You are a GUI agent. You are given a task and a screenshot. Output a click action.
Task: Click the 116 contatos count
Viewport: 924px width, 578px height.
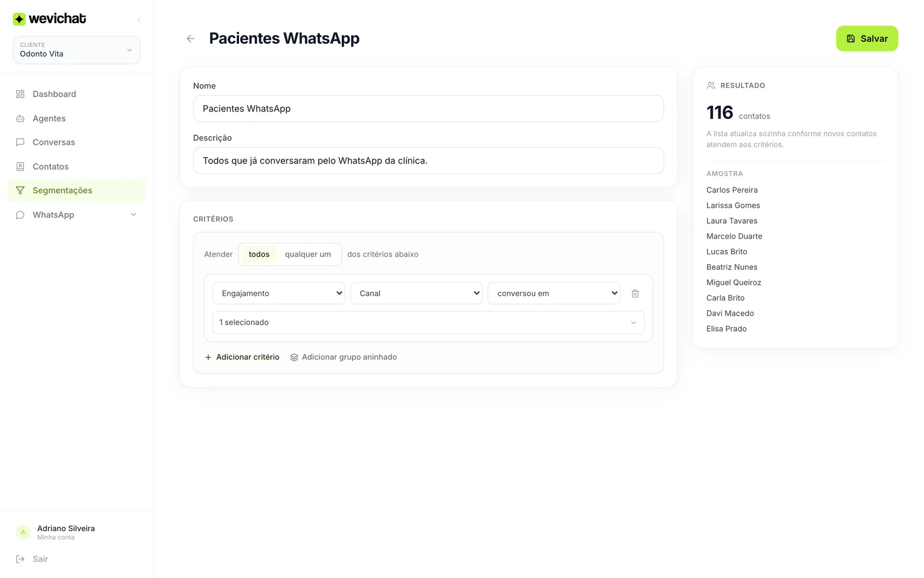(738, 113)
